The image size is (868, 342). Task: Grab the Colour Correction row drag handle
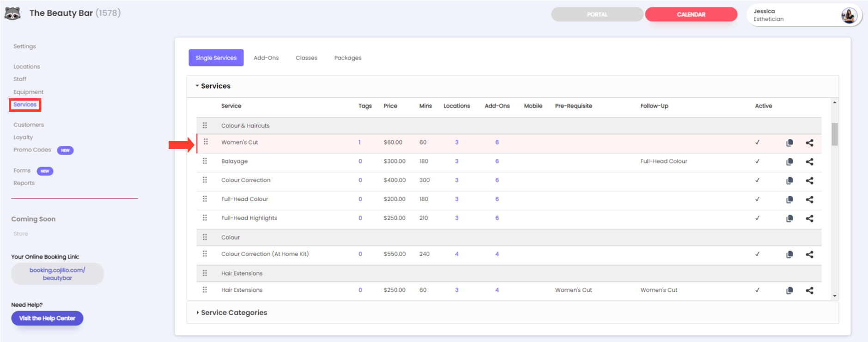(x=205, y=180)
